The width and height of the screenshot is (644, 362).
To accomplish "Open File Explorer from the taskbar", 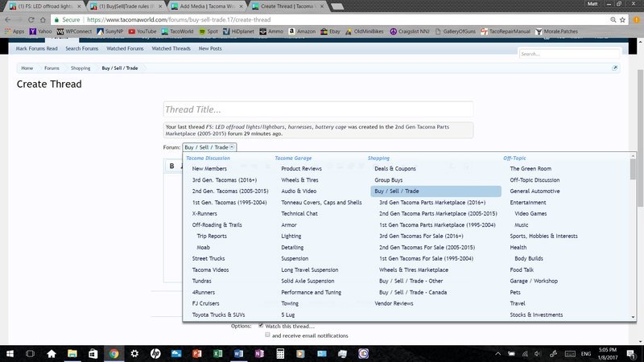I will coord(72,354).
